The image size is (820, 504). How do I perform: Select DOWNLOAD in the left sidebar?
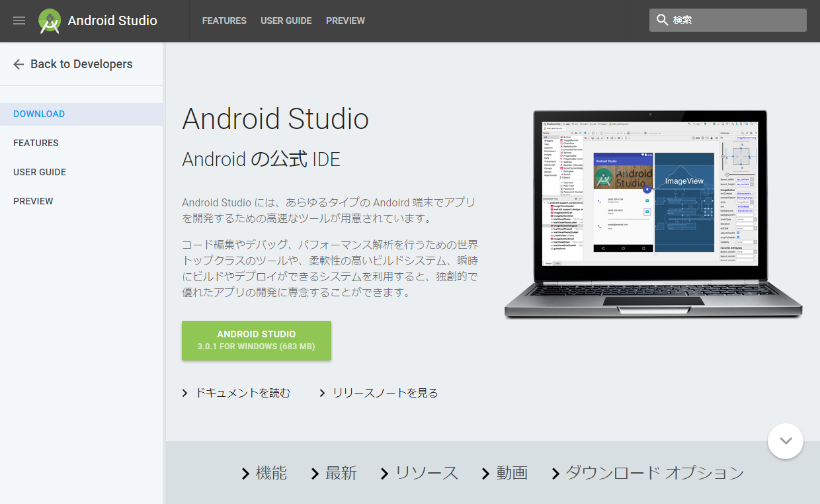(39, 114)
